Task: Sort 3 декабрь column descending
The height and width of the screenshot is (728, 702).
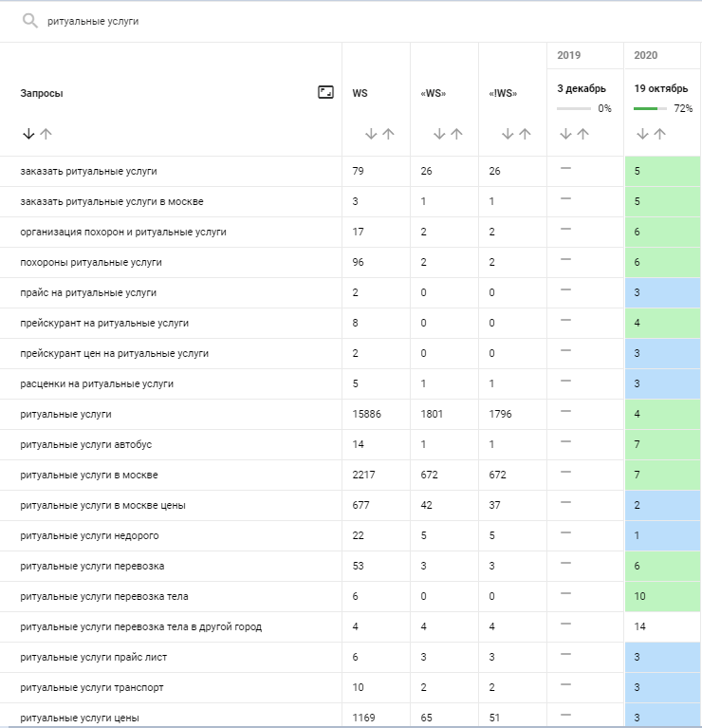Action: [x=566, y=134]
